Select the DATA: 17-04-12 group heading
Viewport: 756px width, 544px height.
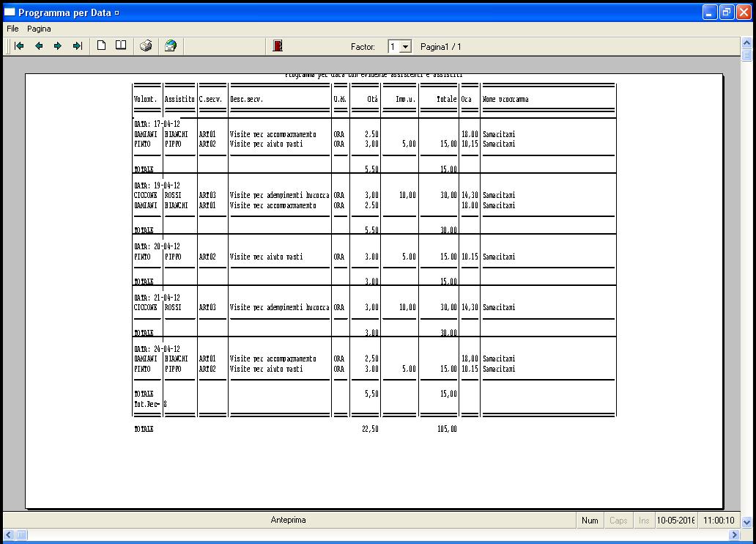[157, 124]
